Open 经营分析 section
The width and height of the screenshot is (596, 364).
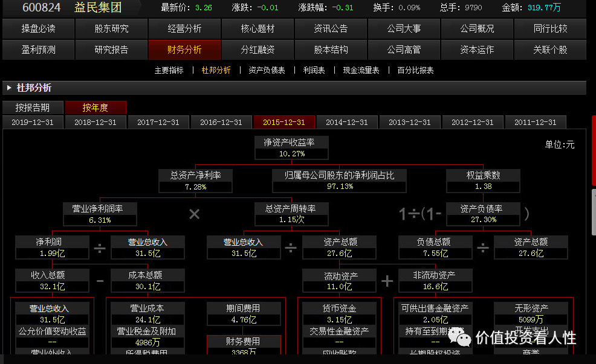point(184,28)
